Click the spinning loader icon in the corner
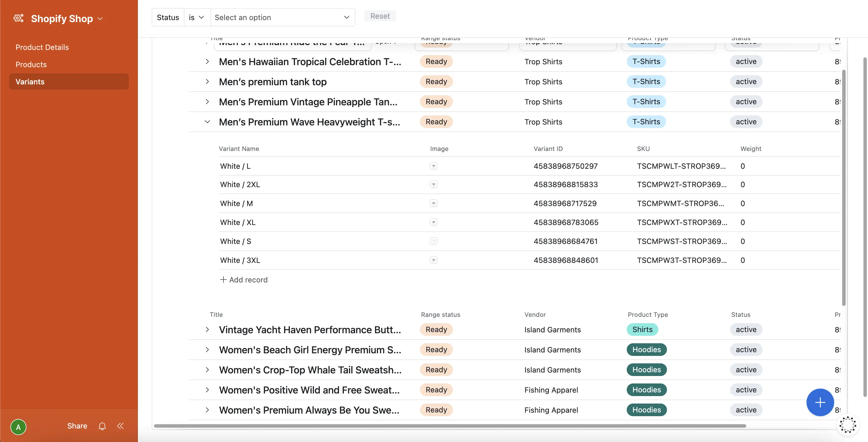Screen dimensions: 868x442 pyautogui.click(x=848, y=424)
